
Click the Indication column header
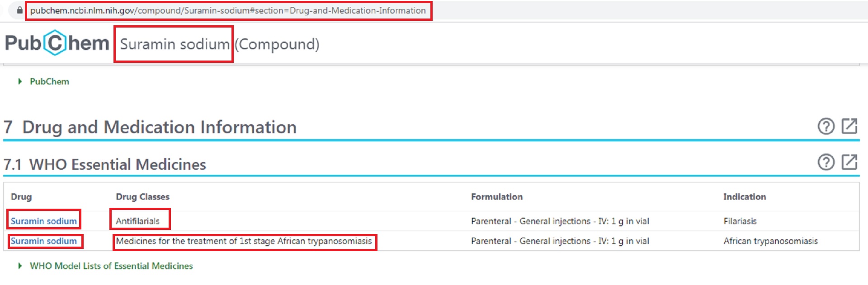(744, 197)
